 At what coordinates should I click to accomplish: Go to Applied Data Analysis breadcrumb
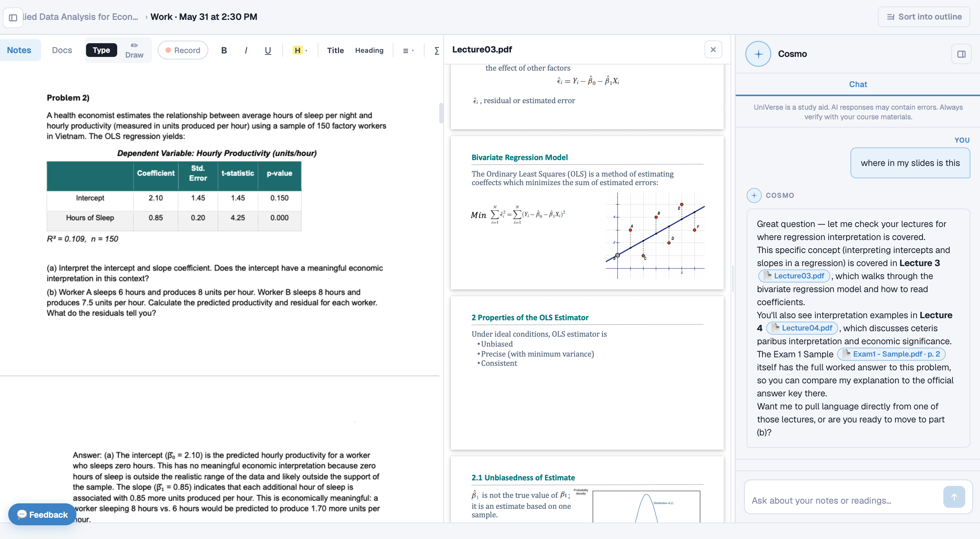[80, 17]
